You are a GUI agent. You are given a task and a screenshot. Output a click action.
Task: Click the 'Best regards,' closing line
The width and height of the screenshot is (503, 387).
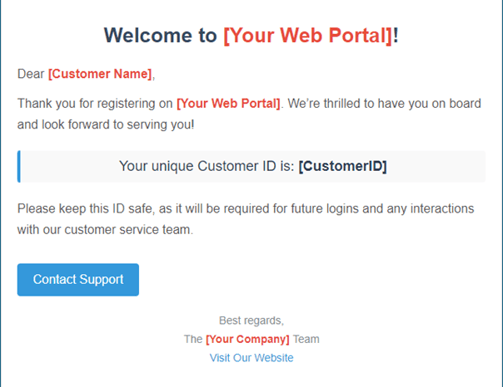[251, 320]
